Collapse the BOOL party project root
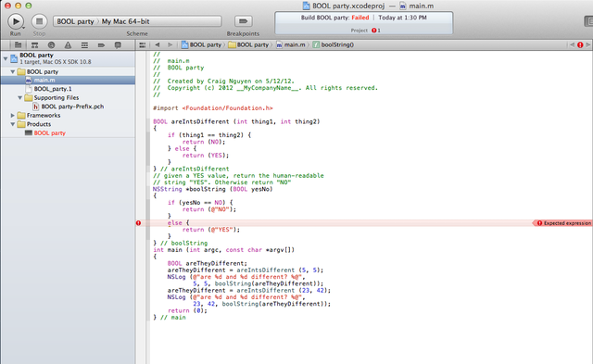593x364 pixels. [x=6, y=58]
